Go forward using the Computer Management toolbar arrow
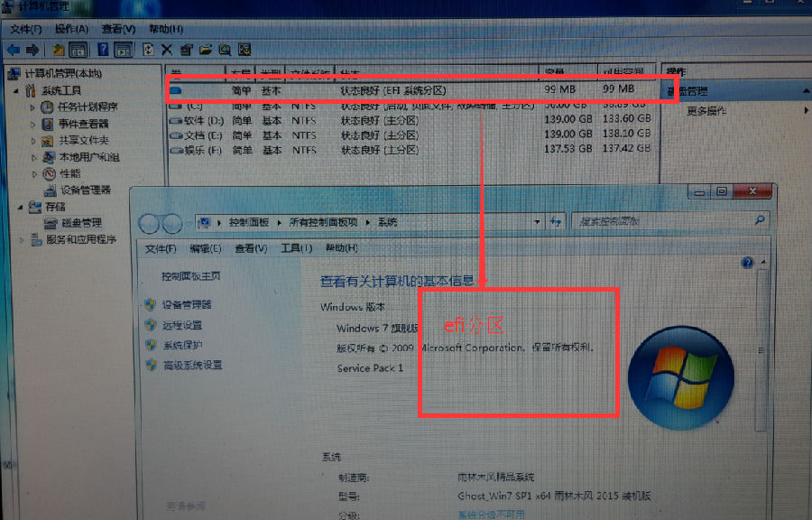This screenshot has height=520, width=812. [32, 50]
